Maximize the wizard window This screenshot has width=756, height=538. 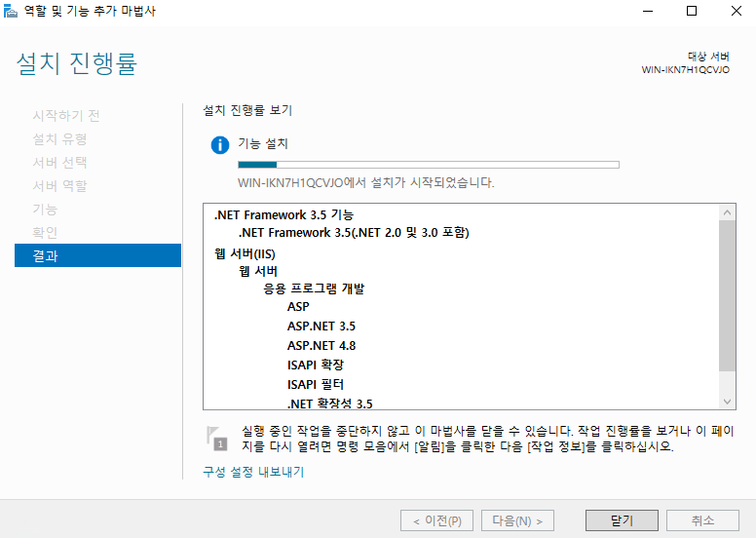coord(692,11)
